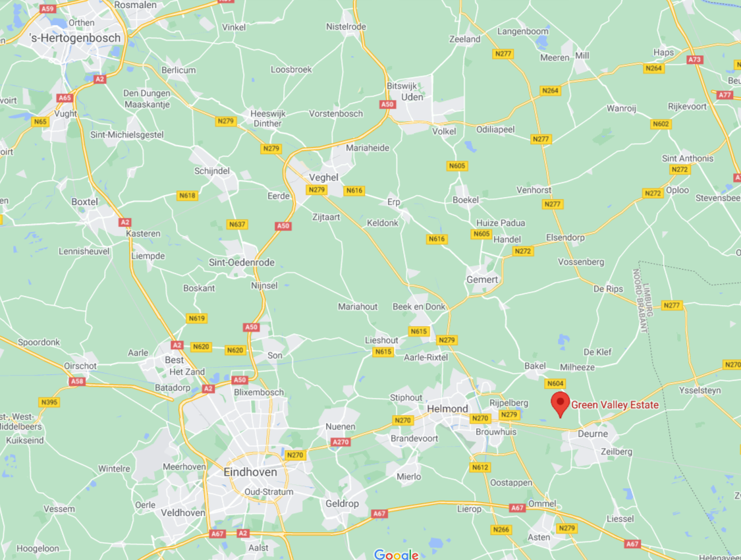Click the N266 road marker near Asten

[501, 529]
